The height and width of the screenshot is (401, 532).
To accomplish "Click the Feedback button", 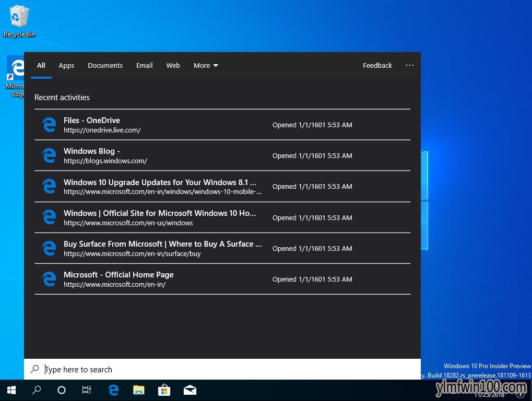I will (377, 65).
